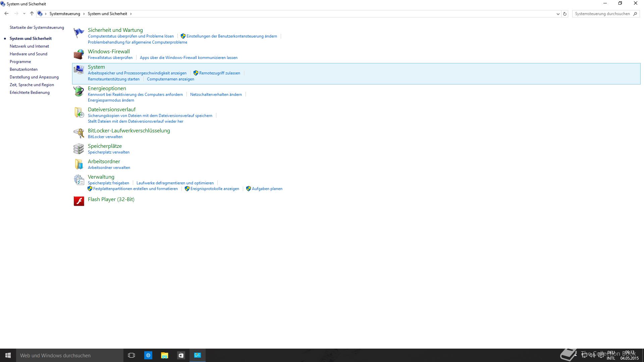Click the Dateiversionsverlauf folder icon
The image size is (644, 362).
[79, 112]
